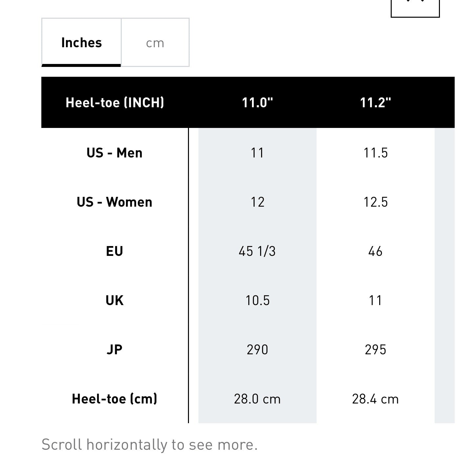The image size is (476, 476).
Task: Click US - Women size 12.5 cell
Action: coord(376,202)
